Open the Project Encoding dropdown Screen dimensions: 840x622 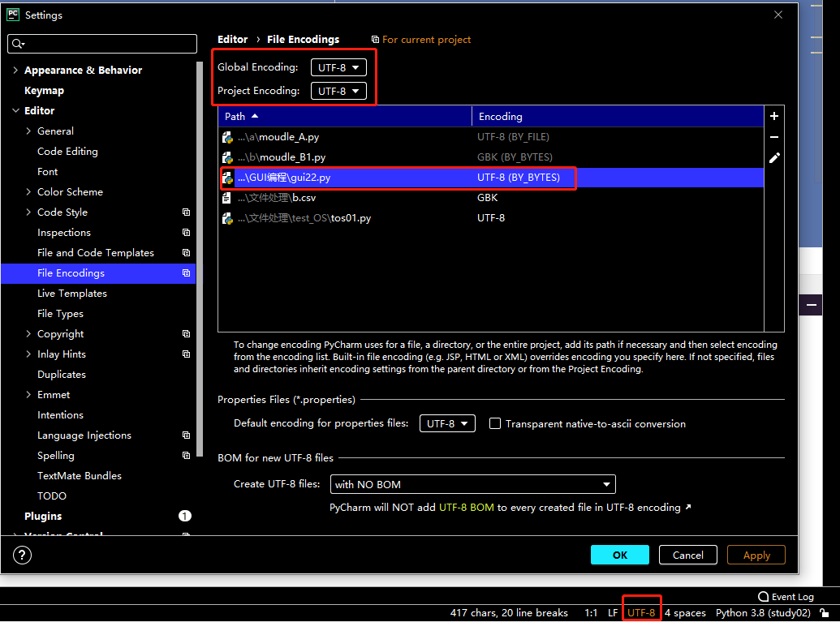(338, 91)
